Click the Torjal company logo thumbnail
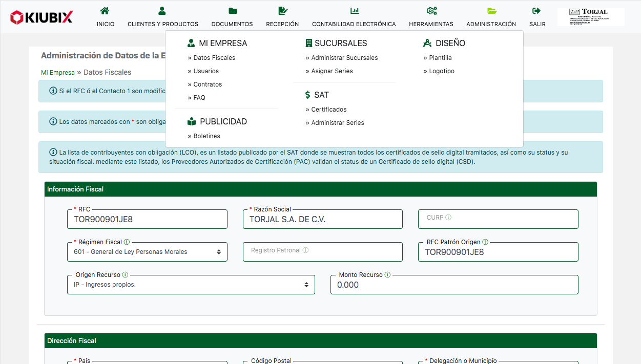This screenshot has width=641, height=364. pos(590,17)
